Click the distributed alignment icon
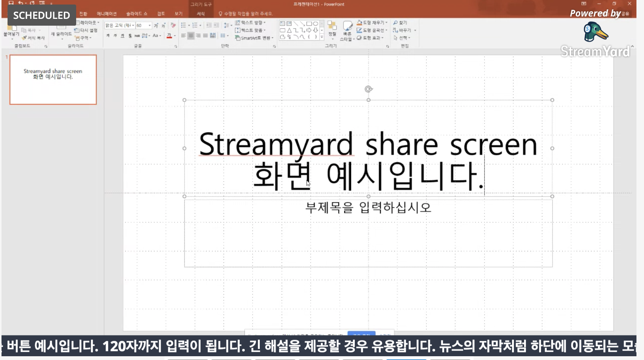 (x=213, y=35)
